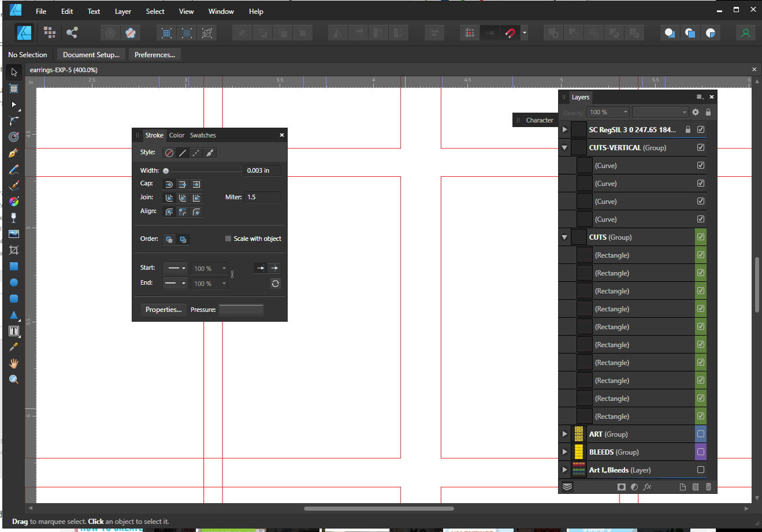Click the Document Setup button
This screenshot has width=762, height=532.
(x=91, y=55)
